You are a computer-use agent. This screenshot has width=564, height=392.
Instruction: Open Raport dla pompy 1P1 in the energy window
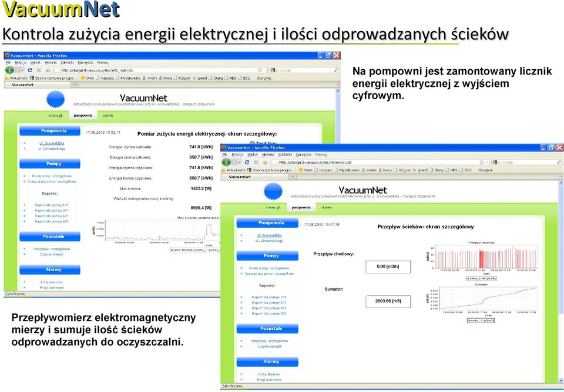point(52,205)
